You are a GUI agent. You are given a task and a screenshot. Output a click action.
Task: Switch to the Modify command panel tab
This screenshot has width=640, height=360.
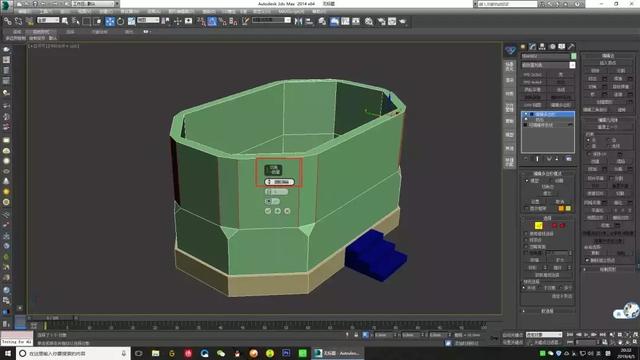point(532,47)
